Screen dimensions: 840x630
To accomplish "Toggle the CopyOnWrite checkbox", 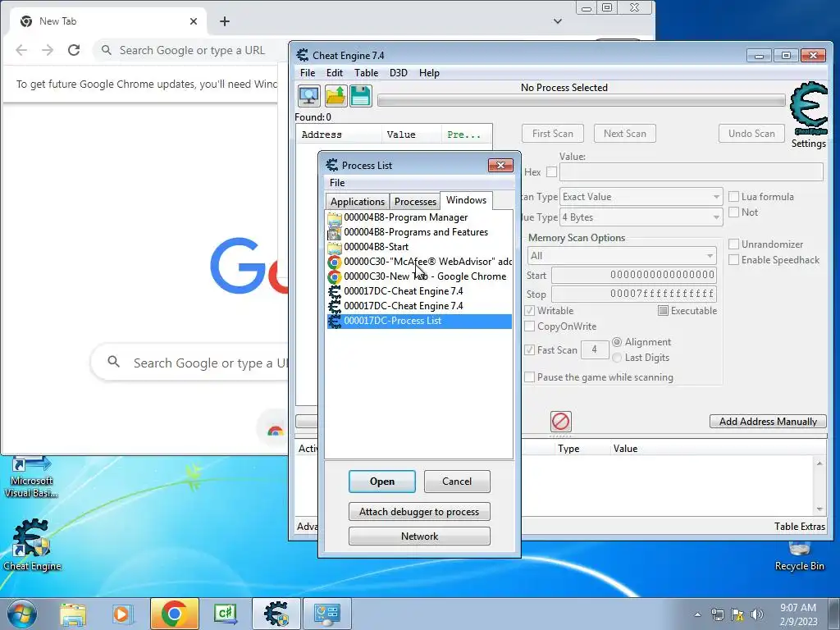I will (529, 326).
